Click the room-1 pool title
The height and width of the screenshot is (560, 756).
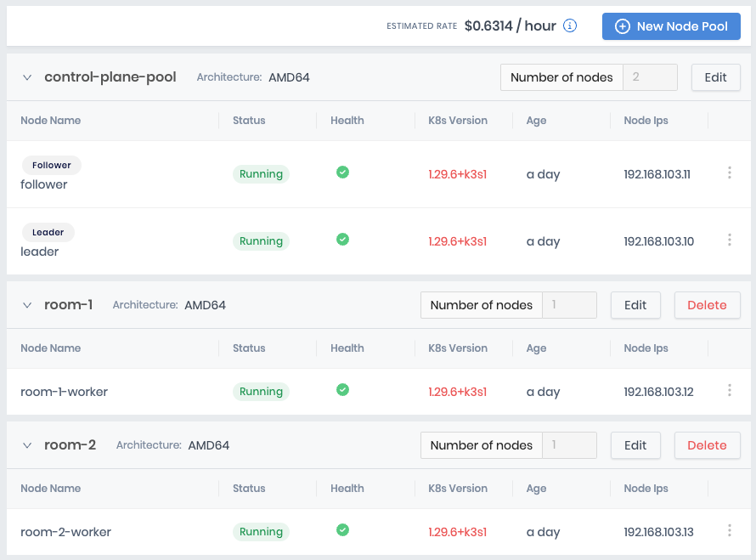coord(69,305)
